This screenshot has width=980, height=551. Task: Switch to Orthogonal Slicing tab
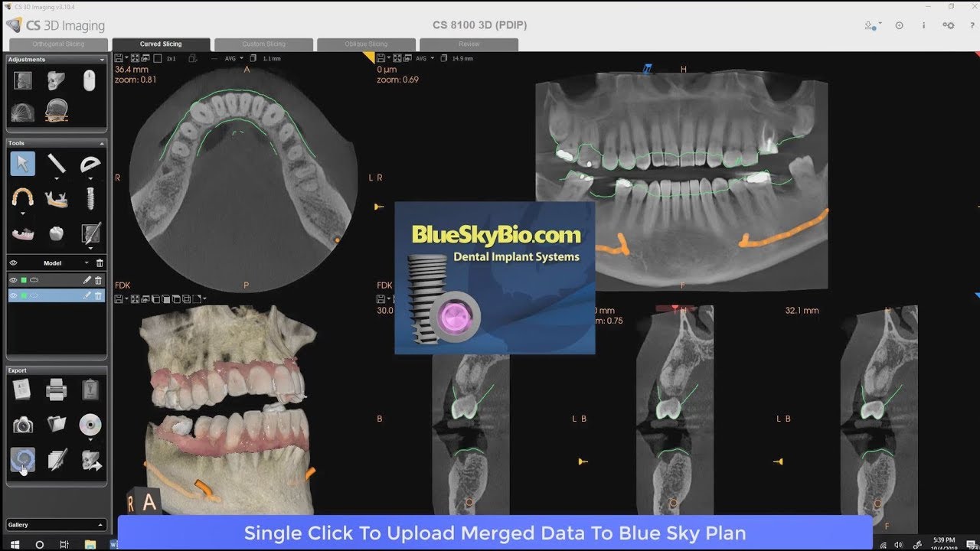59,44
